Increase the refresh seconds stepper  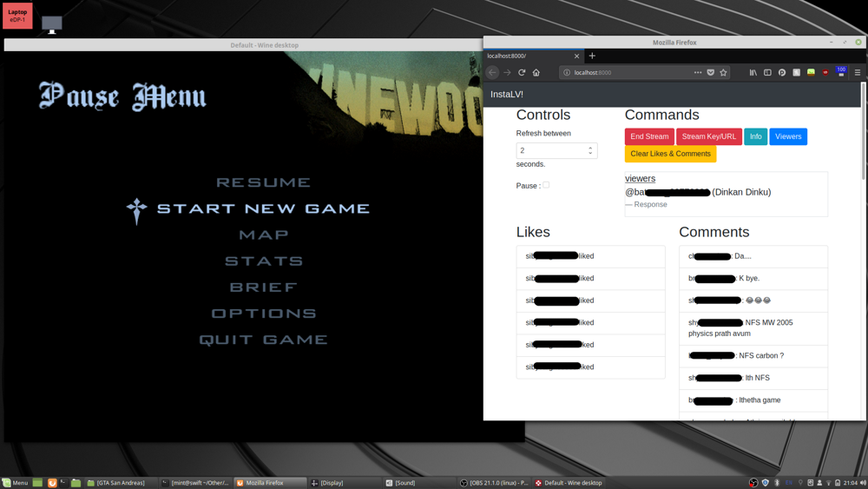click(590, 148)
